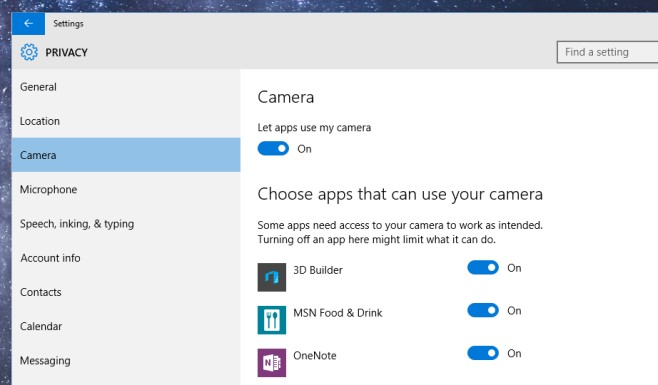Switch off OneNote camera access
The height and width of the screenshot is (385, 658).
point(483,353)
